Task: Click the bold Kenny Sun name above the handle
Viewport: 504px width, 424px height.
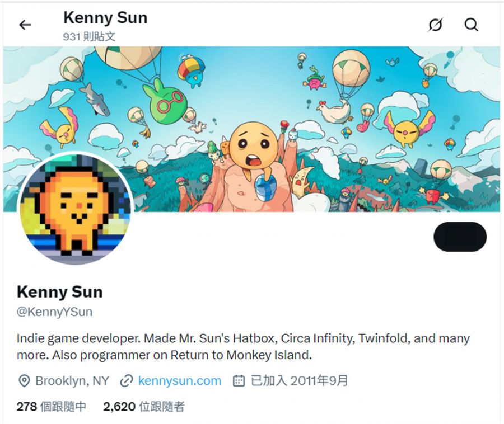Action: (60, 291)
